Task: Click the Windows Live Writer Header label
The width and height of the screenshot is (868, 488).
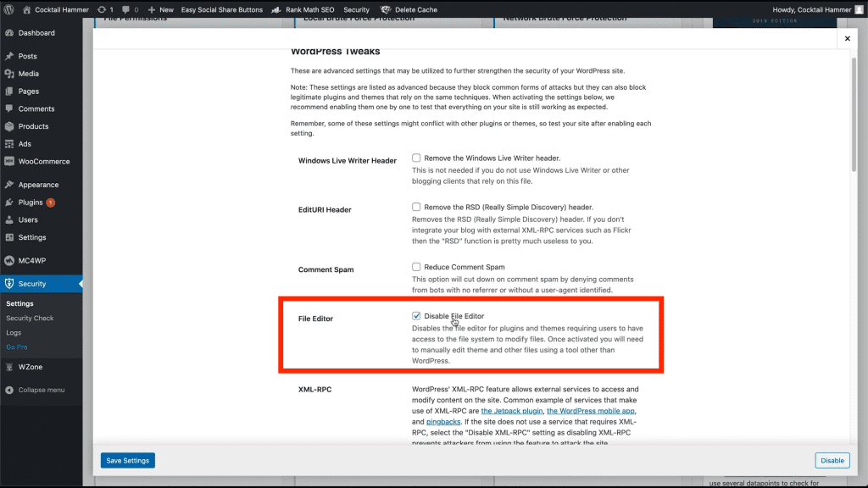Action: pyautogui.click(x=347, y=160)
